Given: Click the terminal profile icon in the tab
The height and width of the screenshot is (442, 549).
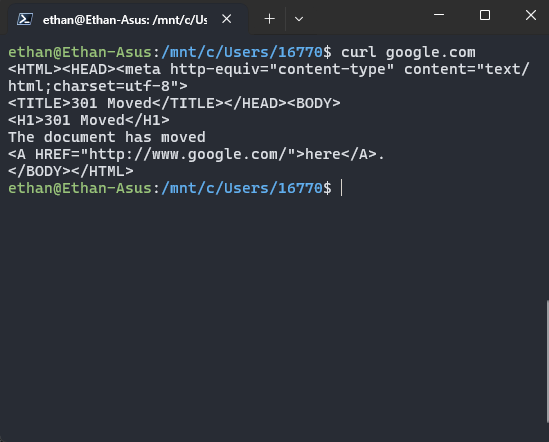Looking at the screenshot, I should click(x=25, y=19).
